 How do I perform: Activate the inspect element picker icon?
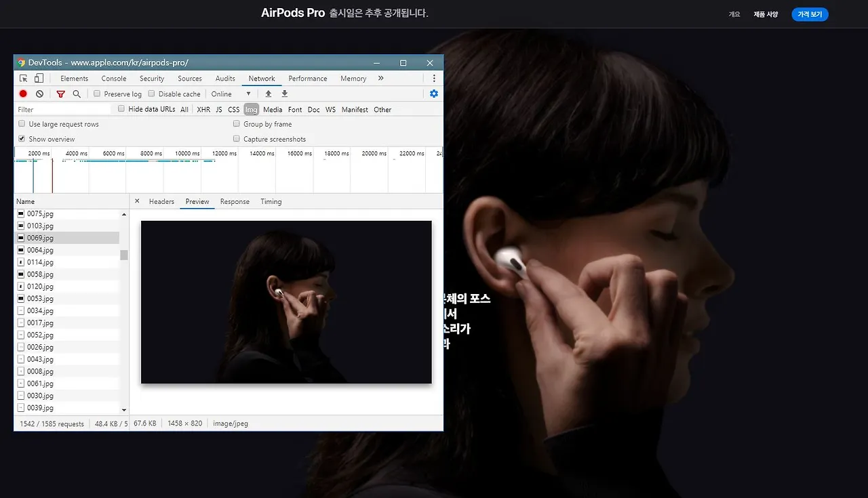pyautogui.click(x=24, y=79)
